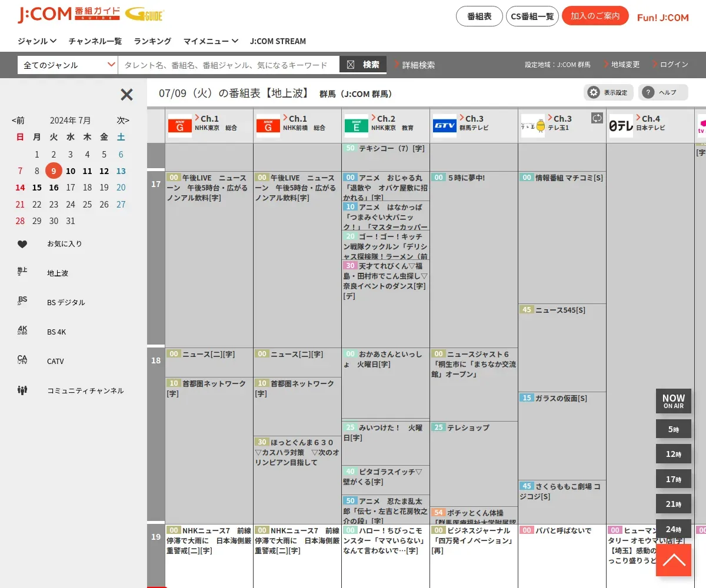
Task: Open the ヘルプ question mark icon
Action: pos(648,92)
